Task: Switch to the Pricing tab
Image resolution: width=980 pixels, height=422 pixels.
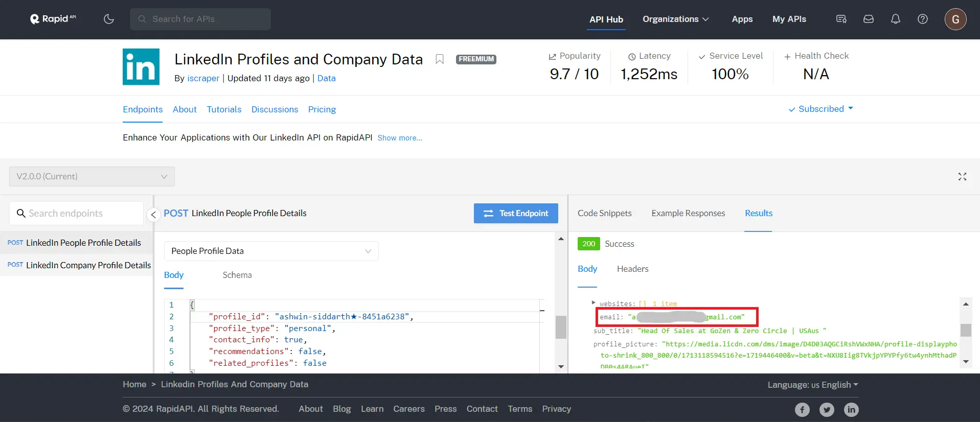Action: [322, 109]
